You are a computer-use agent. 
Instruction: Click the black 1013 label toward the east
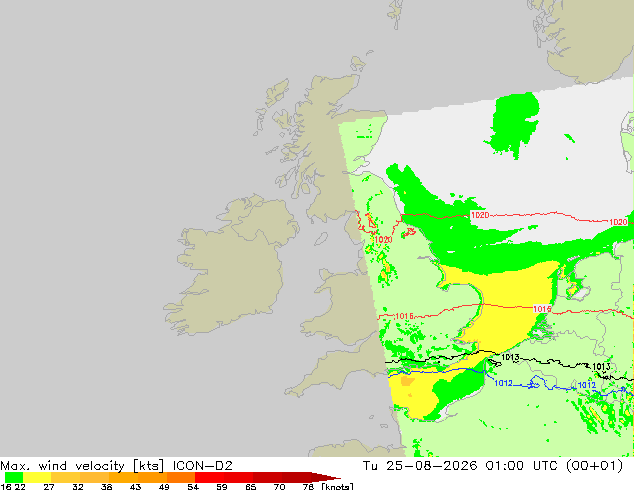601,367
